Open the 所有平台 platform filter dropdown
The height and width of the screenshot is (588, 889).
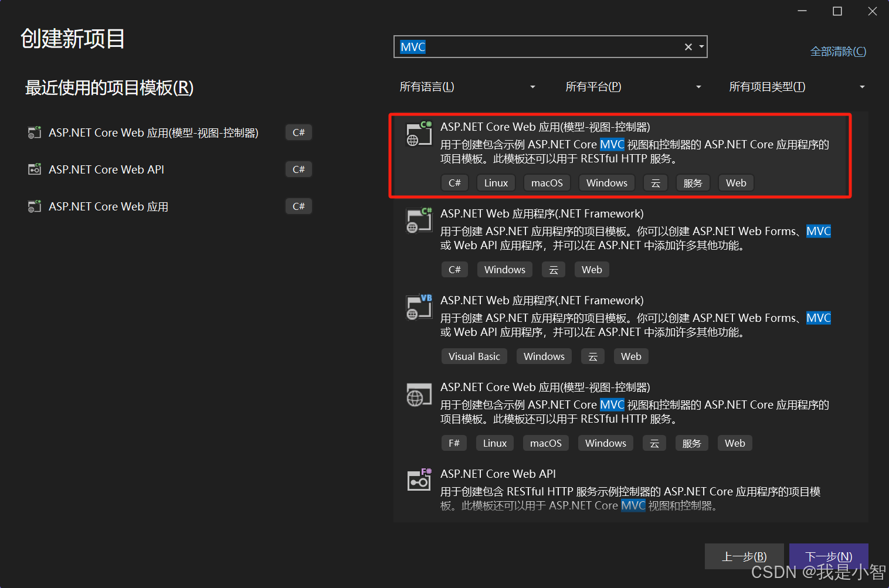(633, 87)
